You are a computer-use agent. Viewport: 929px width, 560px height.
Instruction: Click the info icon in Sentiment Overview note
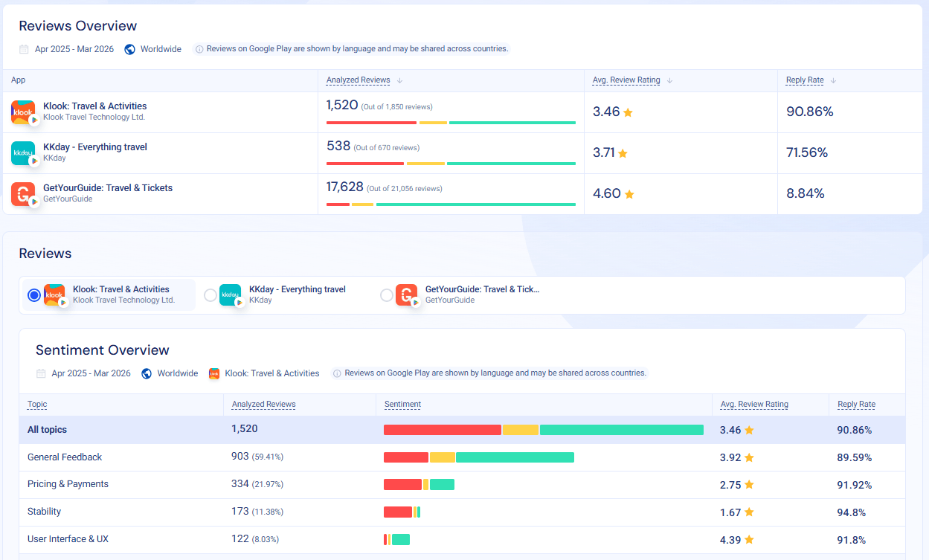(337, 373)
